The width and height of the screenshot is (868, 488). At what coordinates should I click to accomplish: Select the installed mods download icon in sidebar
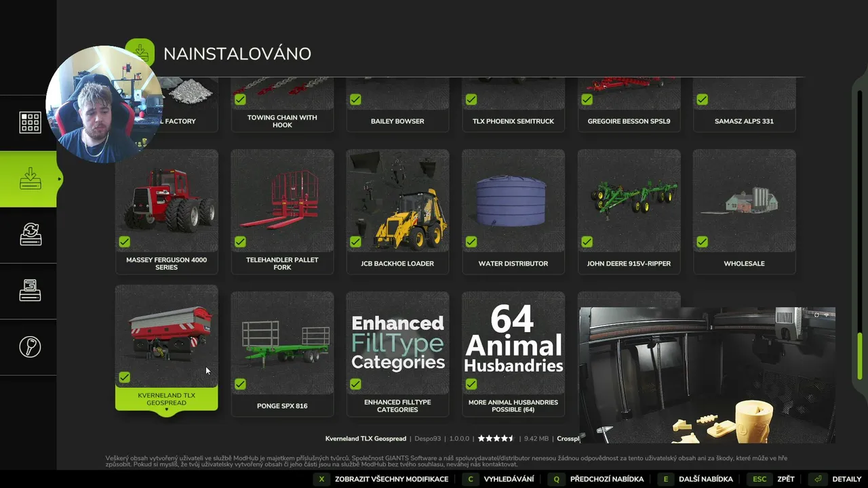point(30,179)
